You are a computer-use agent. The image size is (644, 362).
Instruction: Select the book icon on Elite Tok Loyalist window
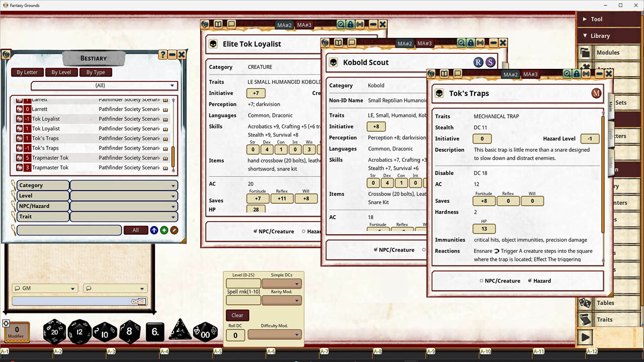(218, 24)
